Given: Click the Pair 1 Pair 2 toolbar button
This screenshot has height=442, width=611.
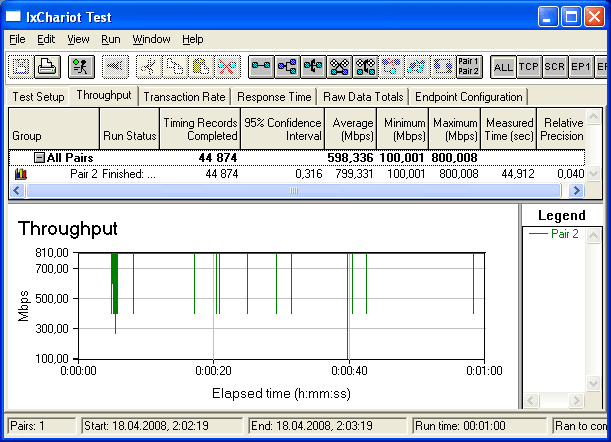Looking at the screenshot, I should coord(469,67).
